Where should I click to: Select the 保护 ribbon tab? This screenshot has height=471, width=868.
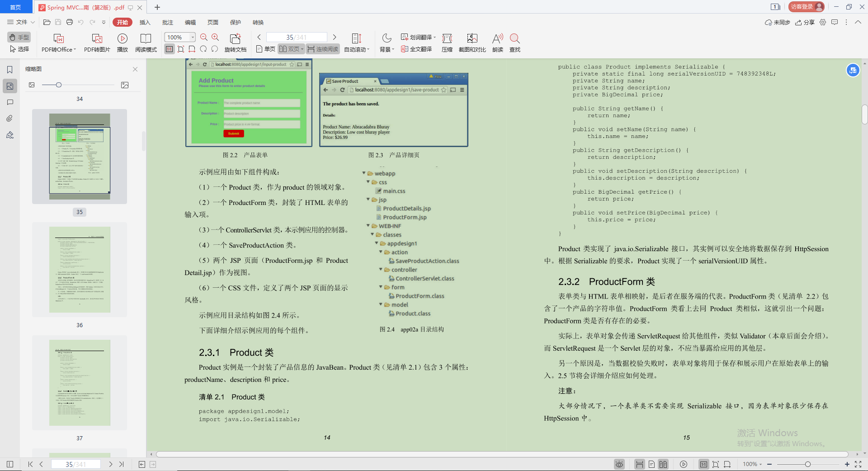point(236,22)
